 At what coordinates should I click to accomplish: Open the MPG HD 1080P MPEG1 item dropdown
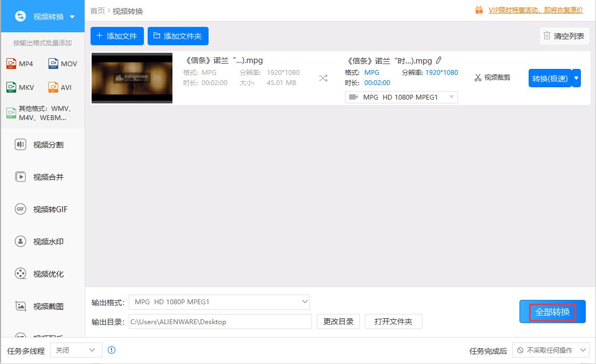401,97
